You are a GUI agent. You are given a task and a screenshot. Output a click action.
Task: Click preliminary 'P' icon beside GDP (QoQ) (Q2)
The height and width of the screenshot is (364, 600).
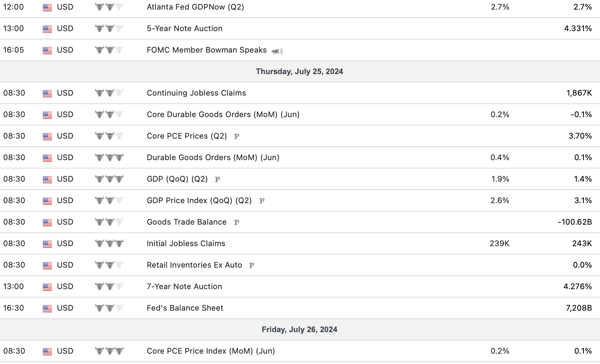(217, 179)
